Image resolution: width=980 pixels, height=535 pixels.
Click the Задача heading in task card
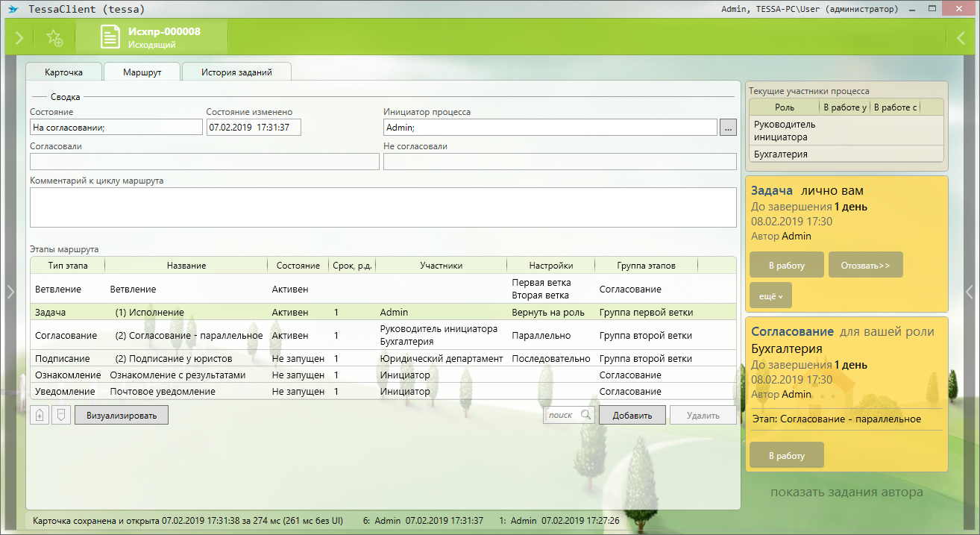[772, 191]
